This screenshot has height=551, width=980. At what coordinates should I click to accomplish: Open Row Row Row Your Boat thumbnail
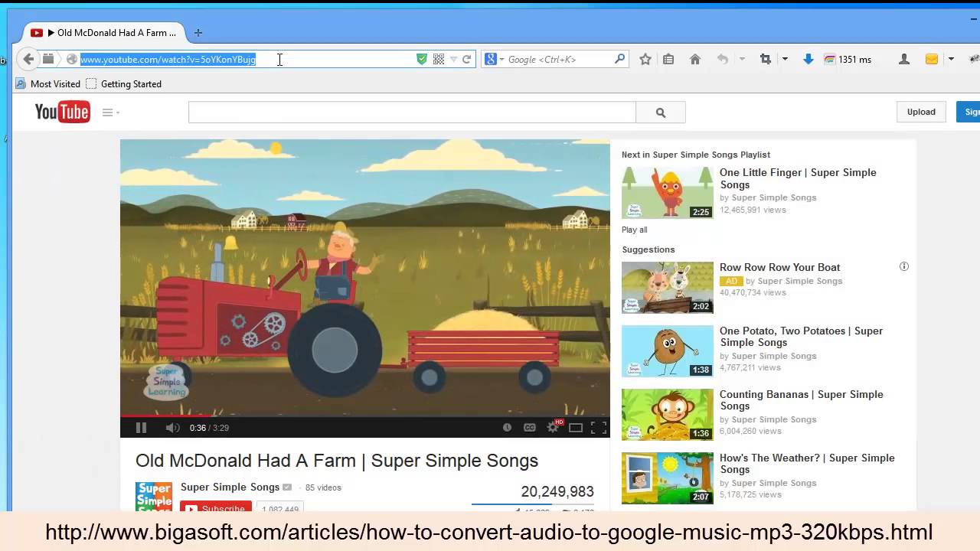[668, 288]
